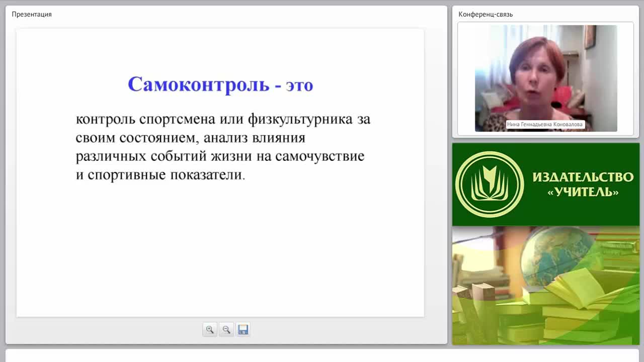
Task: Click the slide line 'различных событий жизни на самочувствие'
Action: click(220, 156)
